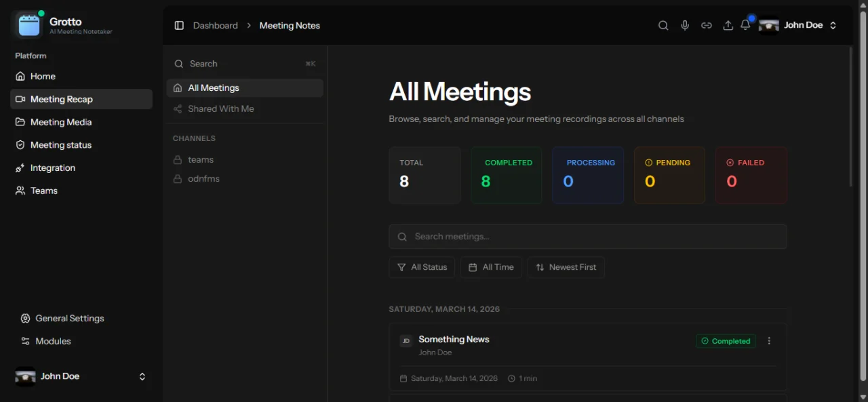
Task: Click the date text Saturday, March 14, 2026 on card
Action: [x=454, y=378]
